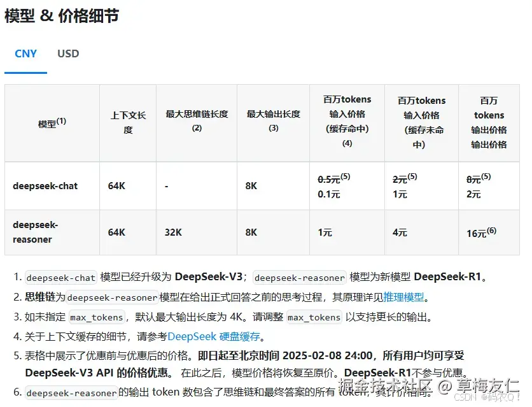Click the discounted 0.1元 price
532x407 pixels.
click(x=329, y=194)
